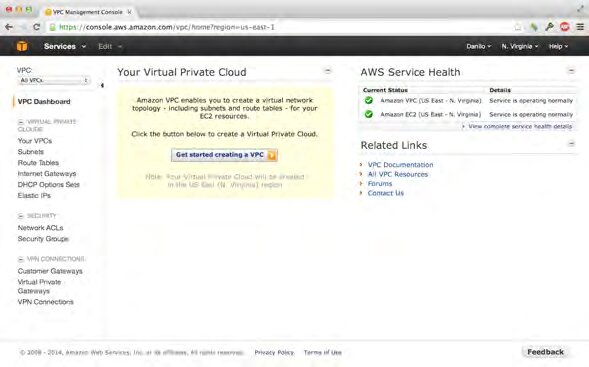Click the Amazon VPC (US East - N. Virginia) status text
The height and width of the screenshot is (367, 589).
point(430,100)
